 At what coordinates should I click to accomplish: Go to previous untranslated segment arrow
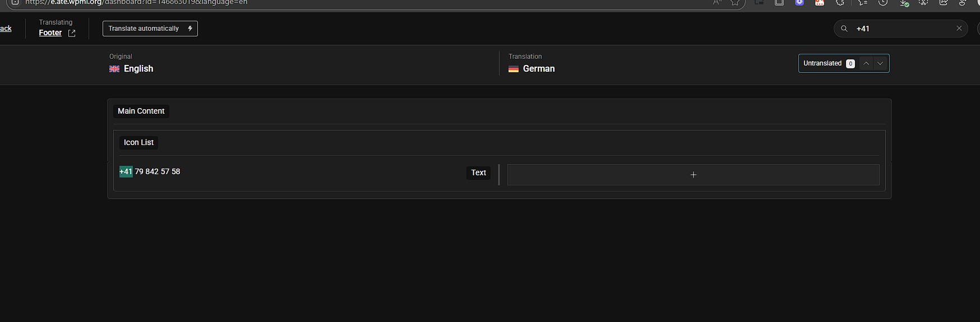866,63
